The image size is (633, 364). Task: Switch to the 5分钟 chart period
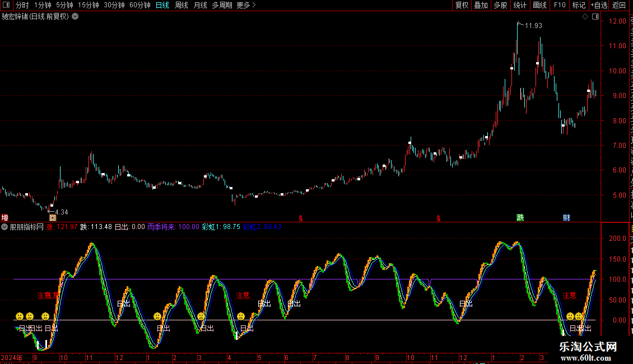point(64,5)
